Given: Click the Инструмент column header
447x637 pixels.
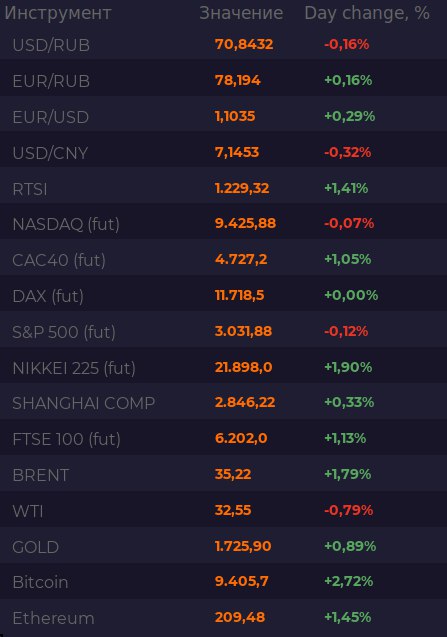Looking at the screenshot, I should tap(57, 13).
